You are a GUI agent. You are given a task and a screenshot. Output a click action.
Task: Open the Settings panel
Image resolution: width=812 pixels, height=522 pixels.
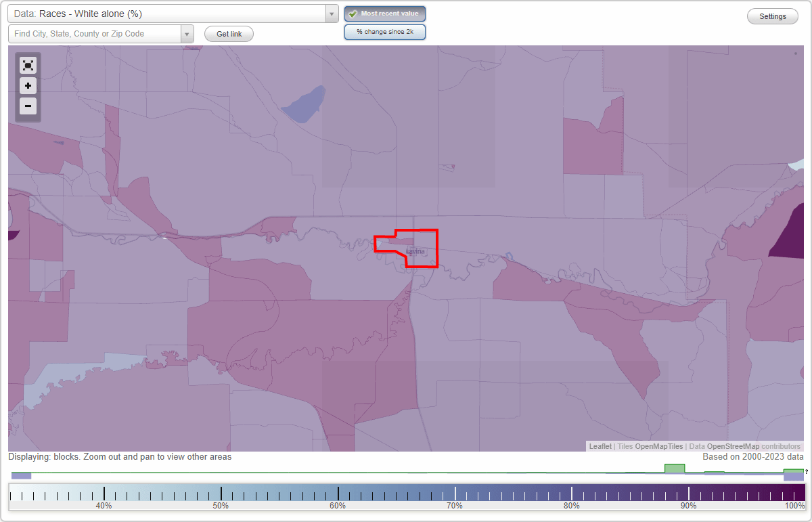pyautogui.click(x=772, y=16)
